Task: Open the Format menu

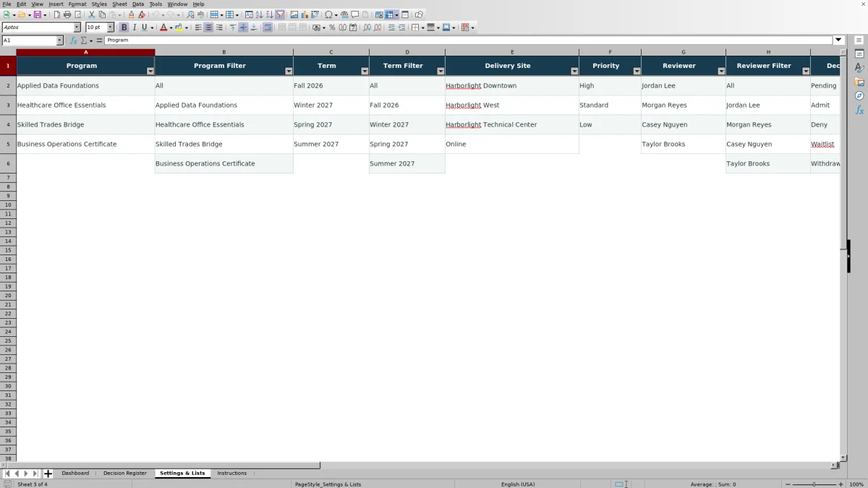Action: 77,4
